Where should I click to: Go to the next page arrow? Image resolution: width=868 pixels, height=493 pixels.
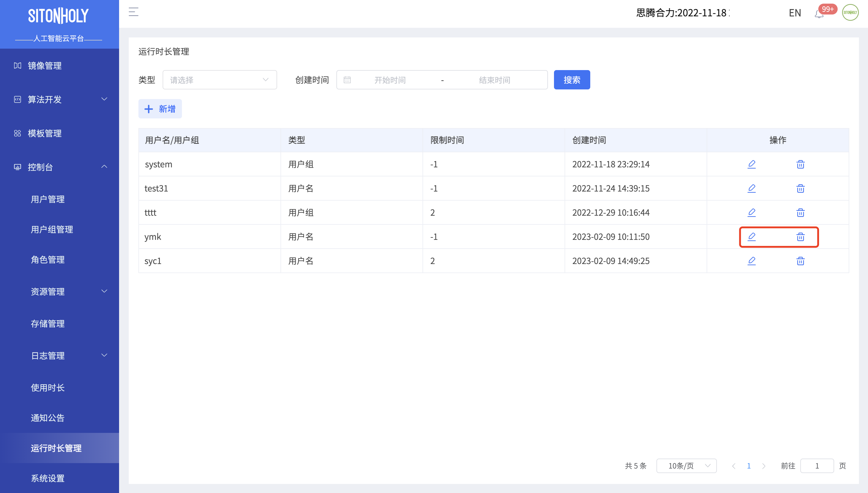click(763, 466)
